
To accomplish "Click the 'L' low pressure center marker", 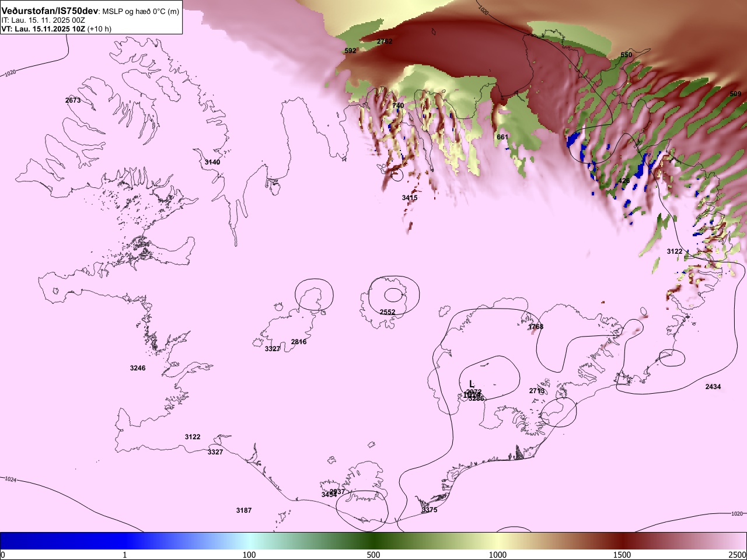I will pyautogui.click(x=472, y=384).
